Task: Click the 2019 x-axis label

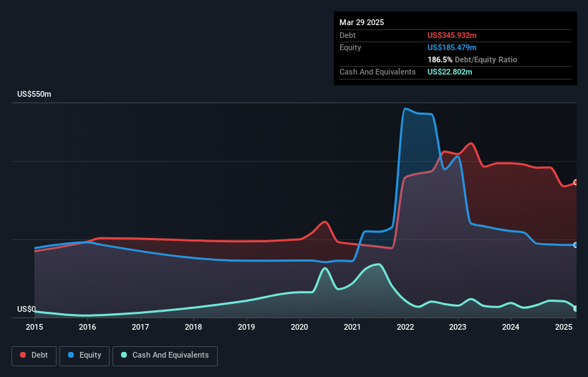Action: click(246, 327)
